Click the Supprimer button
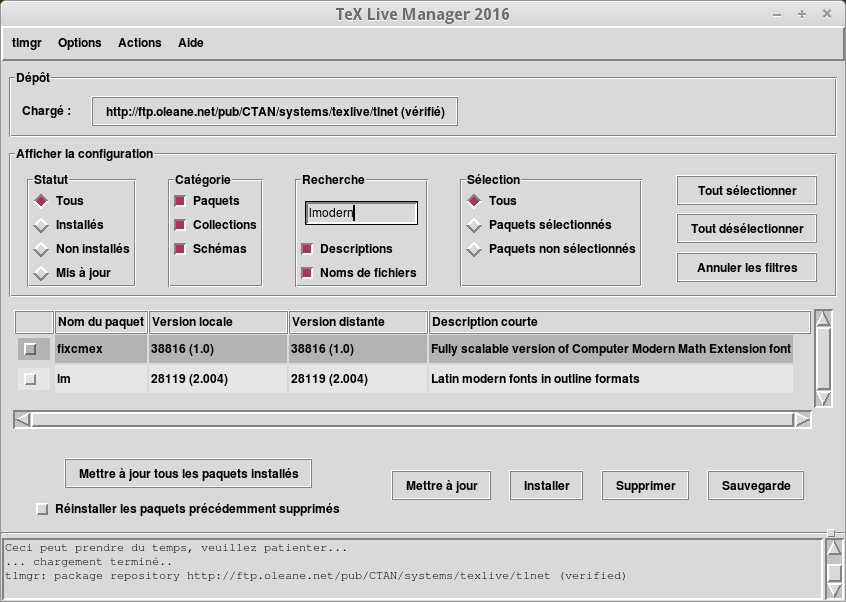Image resolution: width=846 pixels, height=602 pixels. point(645,485)
